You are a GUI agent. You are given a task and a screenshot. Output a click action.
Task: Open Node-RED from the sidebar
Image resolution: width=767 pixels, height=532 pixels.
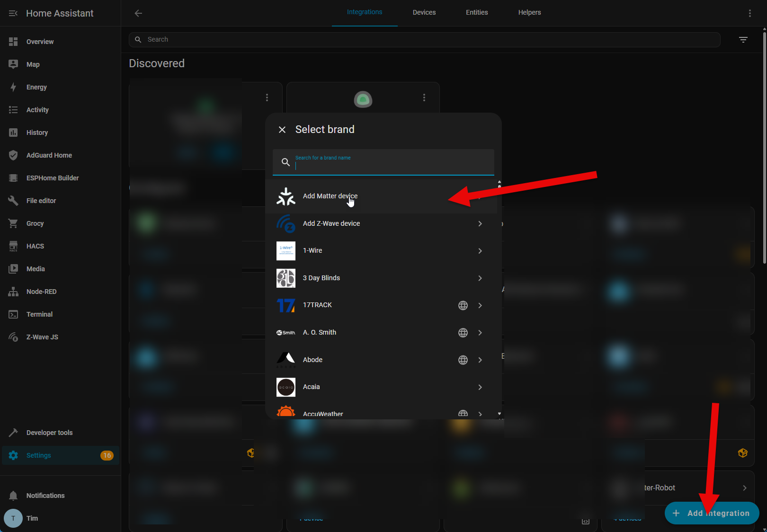[x=41, y=292]
